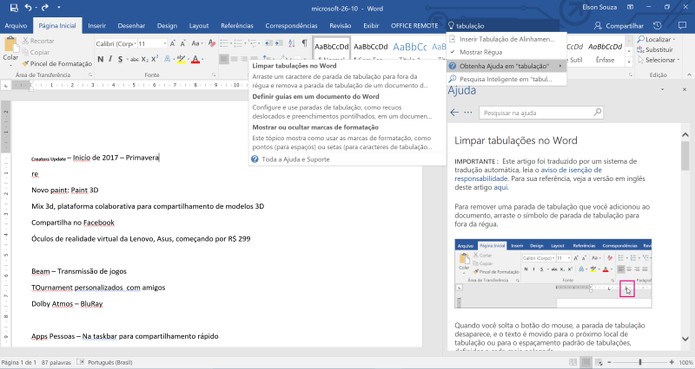Click the help pane vertical scrollbar thumb
Screen dimensions: 695x369
pos(685,155)
